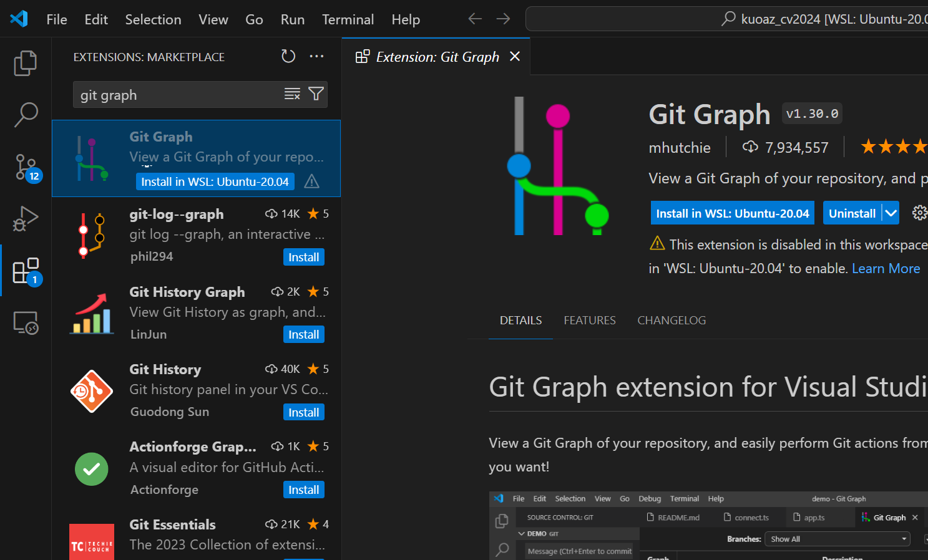
Task: Click the v1.30.0 version label
Action: click(x=812, y=113)
